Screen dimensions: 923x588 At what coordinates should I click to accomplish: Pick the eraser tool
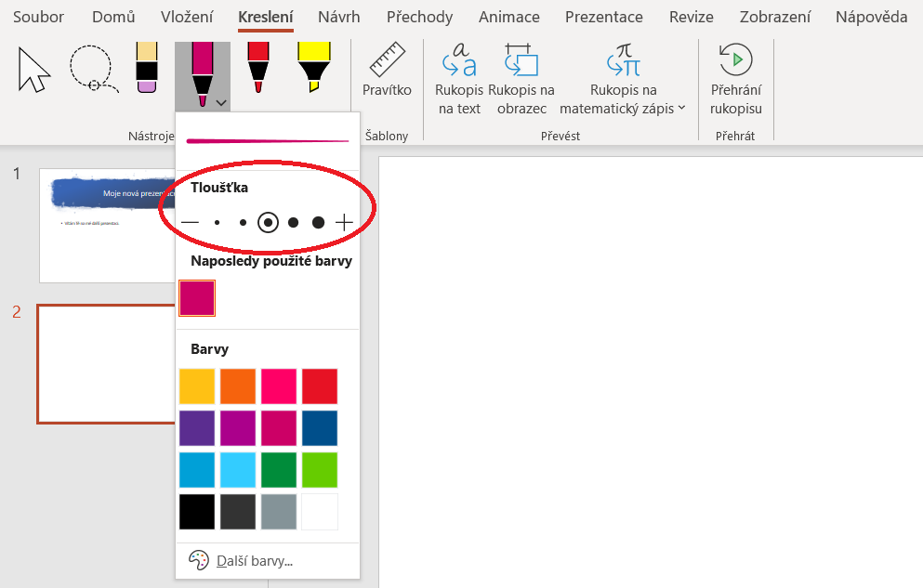point(146,69)
